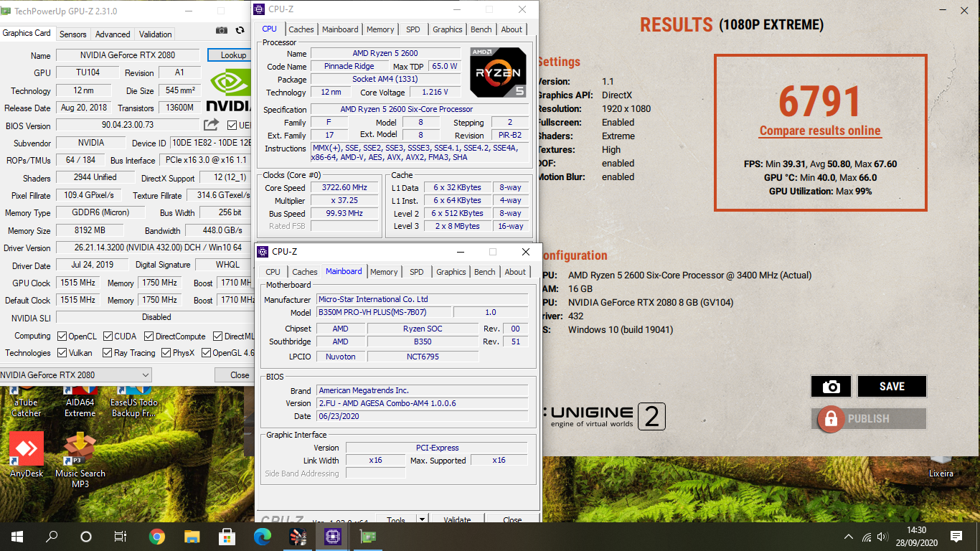Toggle the Vulkan checkbox
This screenshot has width=980, height=551.
tap(62, 352)
